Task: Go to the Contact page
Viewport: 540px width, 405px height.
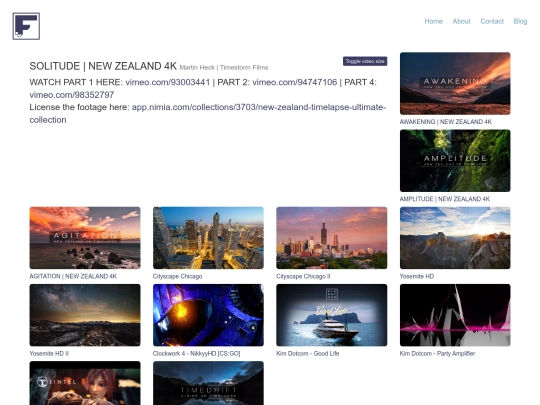Action: pos(492,21)
